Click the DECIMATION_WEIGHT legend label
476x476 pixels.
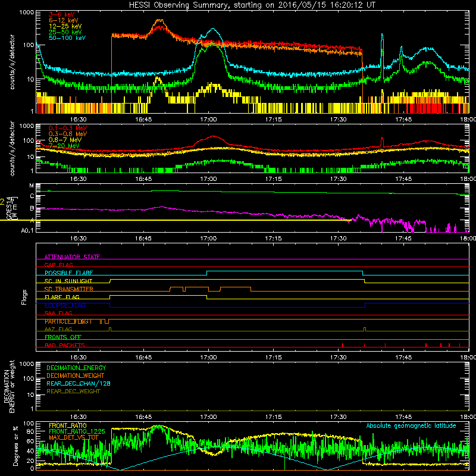(76, 375)
